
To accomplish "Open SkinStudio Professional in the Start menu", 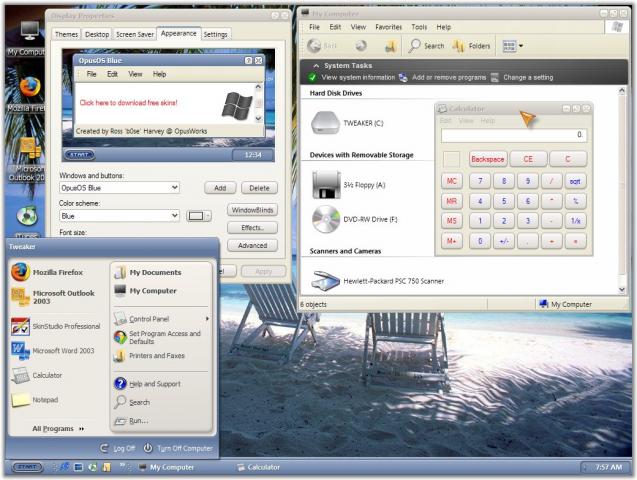I will click(56, 326).
